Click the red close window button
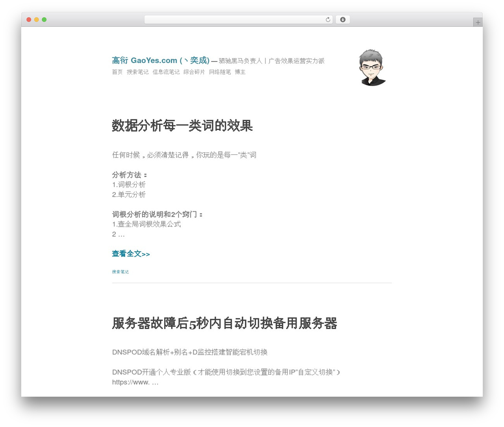The height and width of the screenshot is (427, 504). [x=29, y=20]
